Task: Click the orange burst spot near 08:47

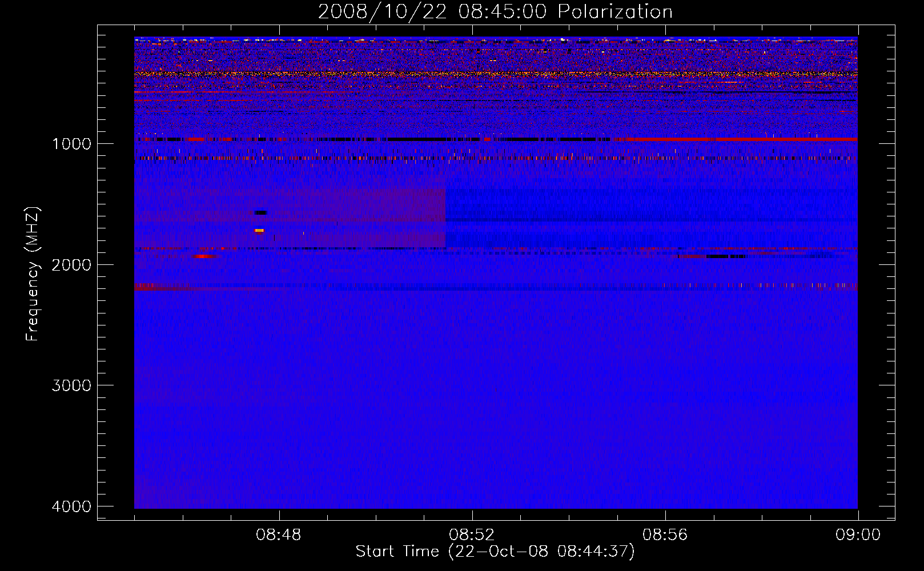Action: pyautogui.click(x=259, y=231)
